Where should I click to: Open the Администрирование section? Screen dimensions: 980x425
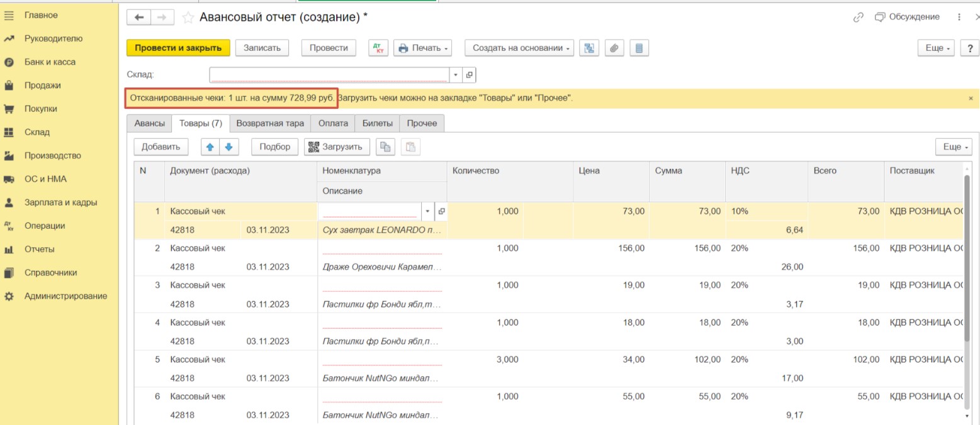(x=65, y=295)
